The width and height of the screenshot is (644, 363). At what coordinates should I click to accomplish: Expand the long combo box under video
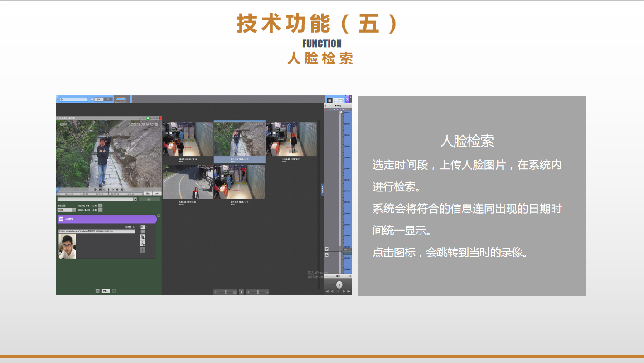135,199
